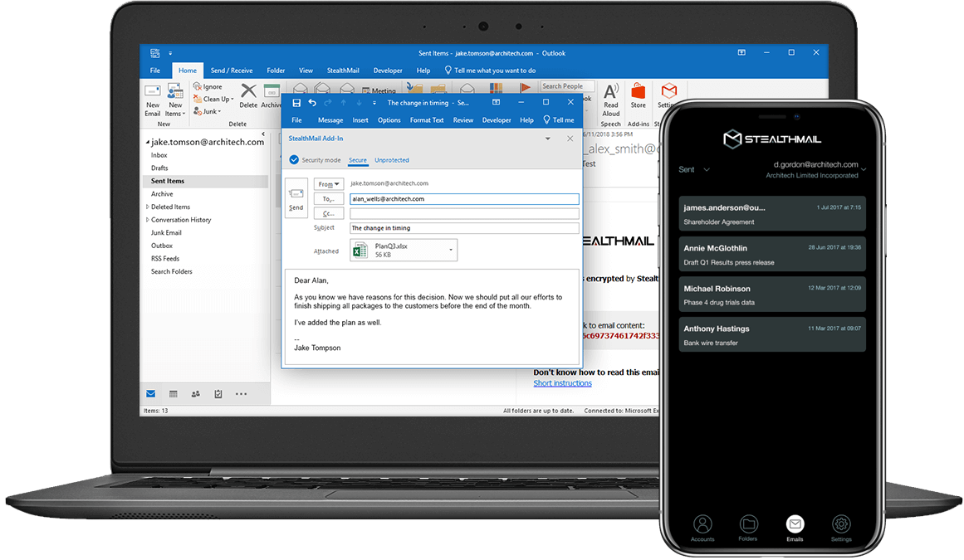The width and height of the screenshot is (964, 560).
Task: Click the Read Aloud icon
Action: (x=610, y=92)
